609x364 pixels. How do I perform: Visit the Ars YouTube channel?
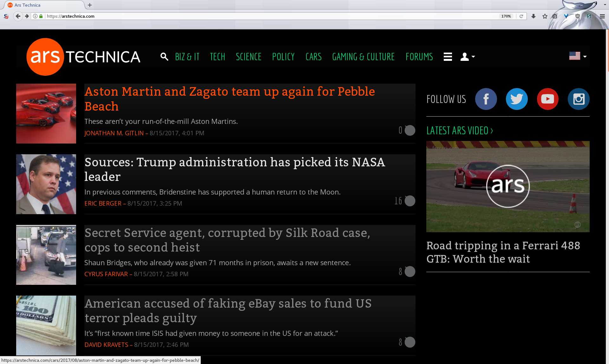547,99
